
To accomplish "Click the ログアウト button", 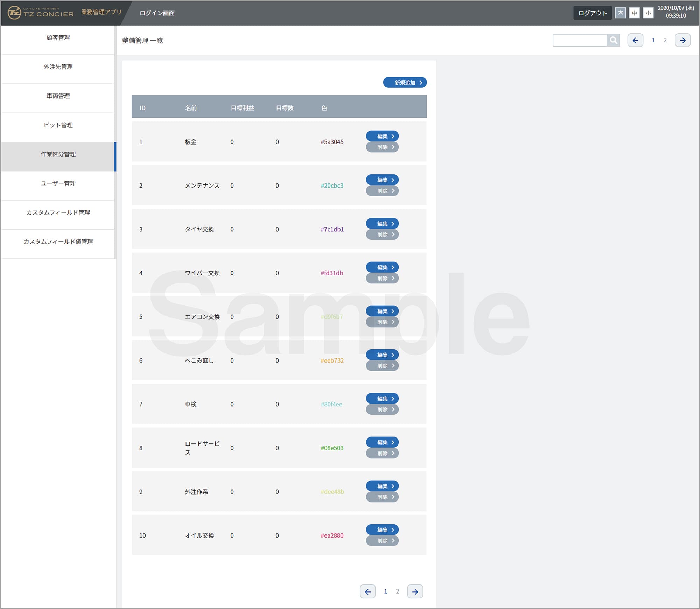I will click(592, 13).
